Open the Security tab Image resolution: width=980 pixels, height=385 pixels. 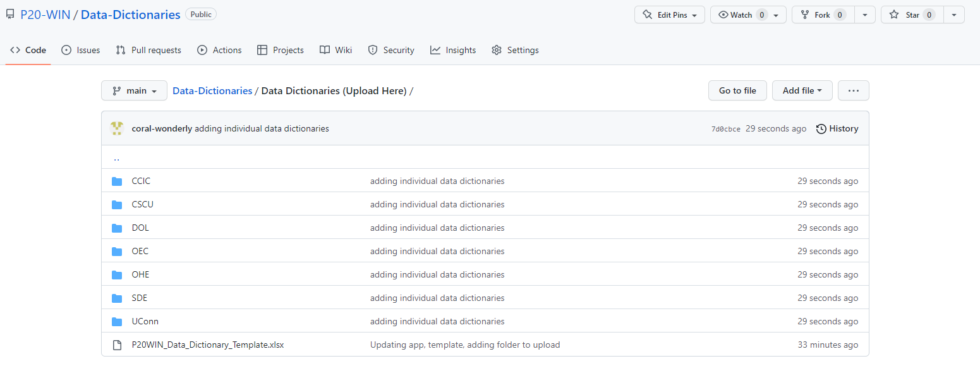[391, 50]
